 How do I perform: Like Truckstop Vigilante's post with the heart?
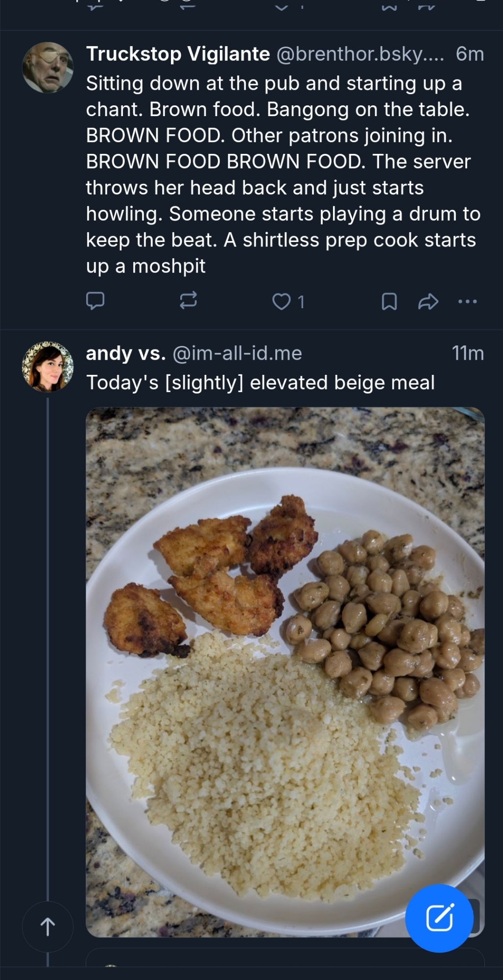(x=282, y=301)
